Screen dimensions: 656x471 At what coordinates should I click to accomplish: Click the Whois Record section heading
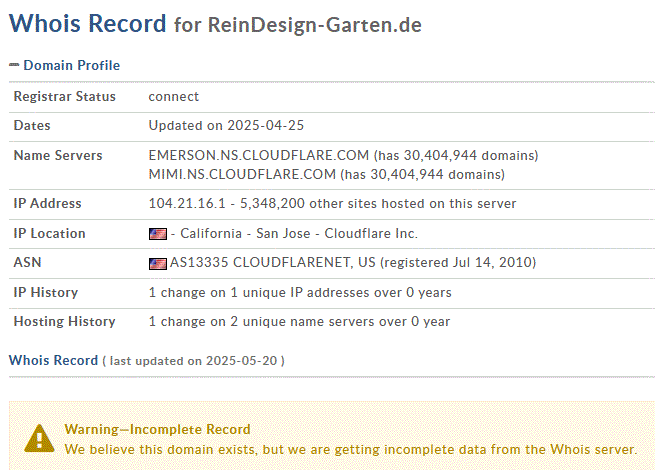click(x=54, y=360)
